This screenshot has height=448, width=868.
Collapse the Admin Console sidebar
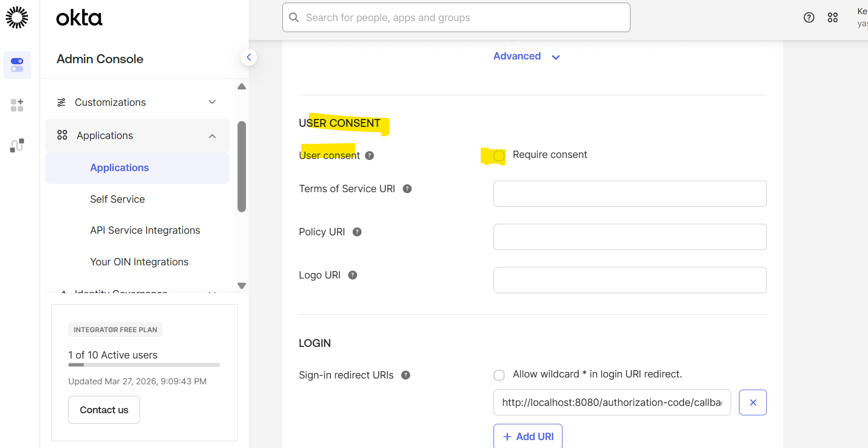pyautogui.click(x=249, y=57)
